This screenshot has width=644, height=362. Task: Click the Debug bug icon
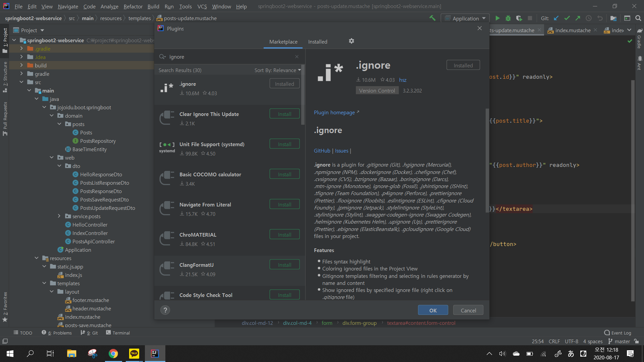coord(508,18)
